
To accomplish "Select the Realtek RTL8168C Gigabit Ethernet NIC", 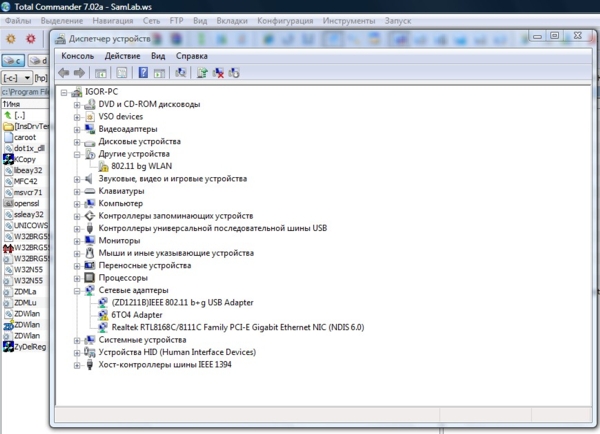I will coord(238,327).
